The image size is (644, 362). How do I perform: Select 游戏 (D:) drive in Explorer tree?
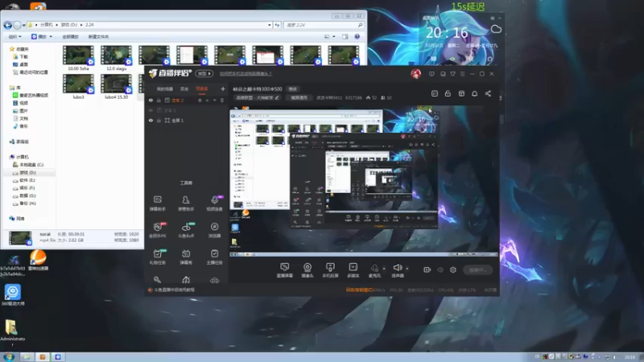[27, 173]
